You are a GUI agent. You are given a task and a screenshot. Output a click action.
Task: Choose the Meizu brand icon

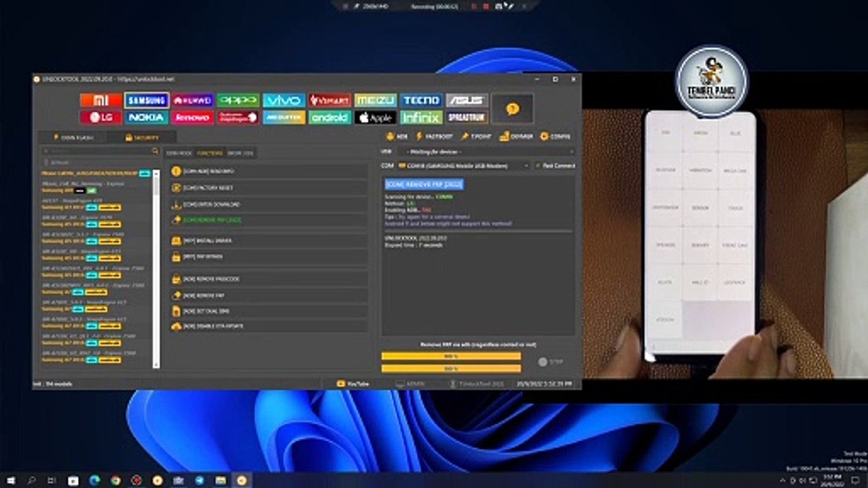click(x=376, y=100)
